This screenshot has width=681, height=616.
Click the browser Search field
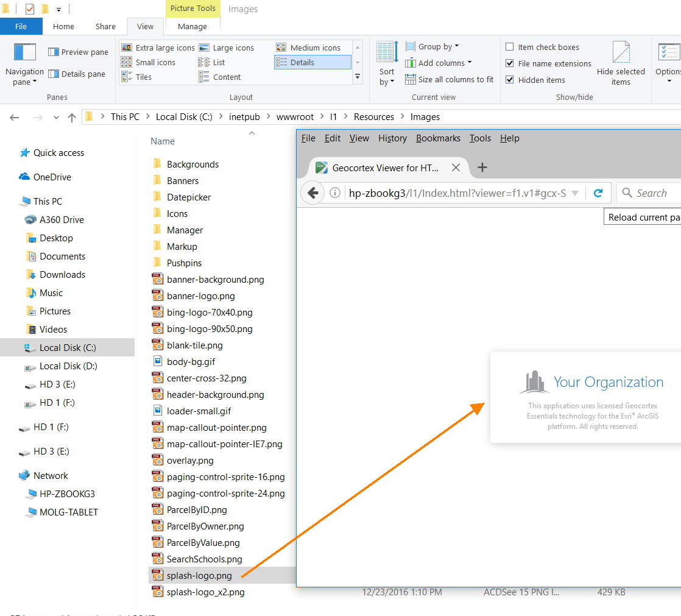pyautogui.click(x=649, y=193)
